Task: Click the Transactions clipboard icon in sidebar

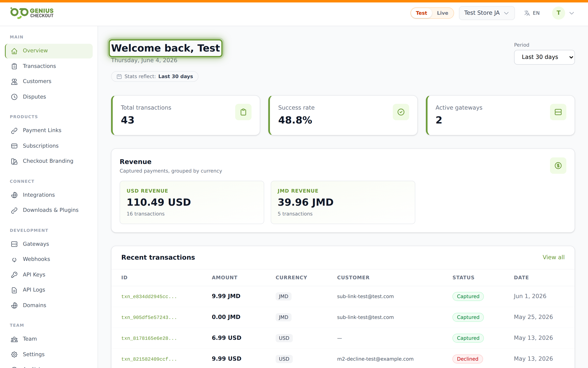Action: click(x=14, y=66)
